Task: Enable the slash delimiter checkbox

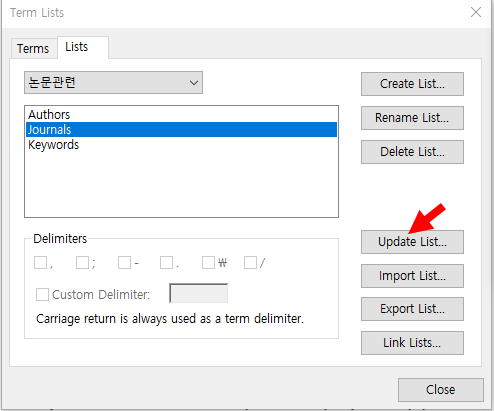Action: 250,263
